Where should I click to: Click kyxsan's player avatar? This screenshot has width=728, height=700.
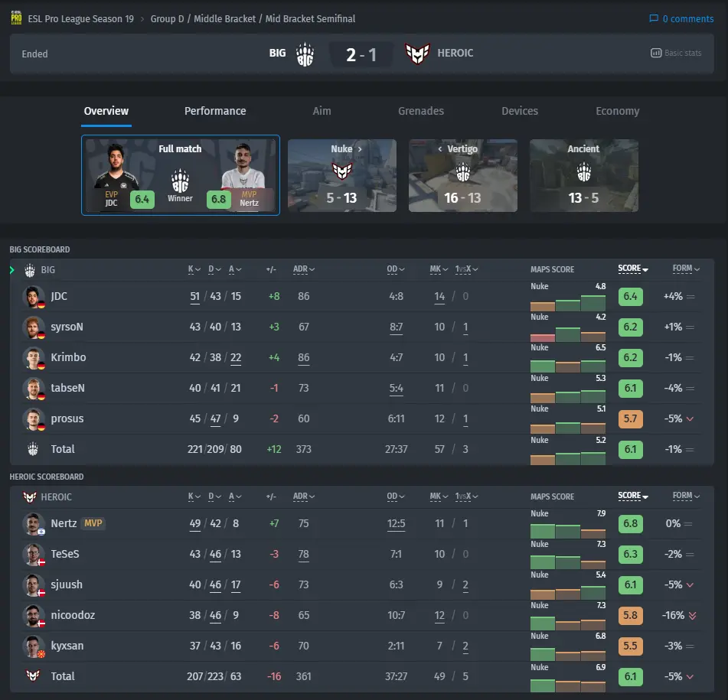[33, 646]
